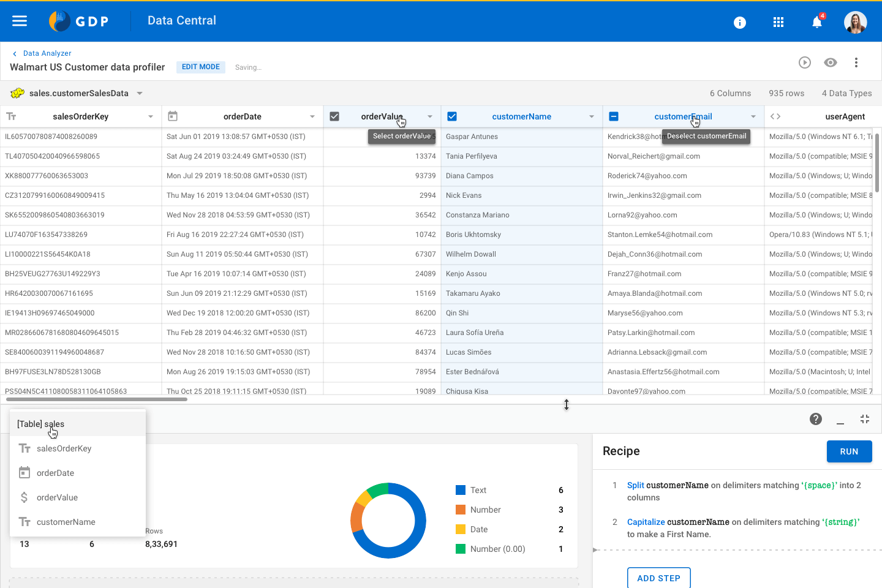The image size is (882, 588).
Task: Run the profiler with the play icon
Action: (805, 62)
